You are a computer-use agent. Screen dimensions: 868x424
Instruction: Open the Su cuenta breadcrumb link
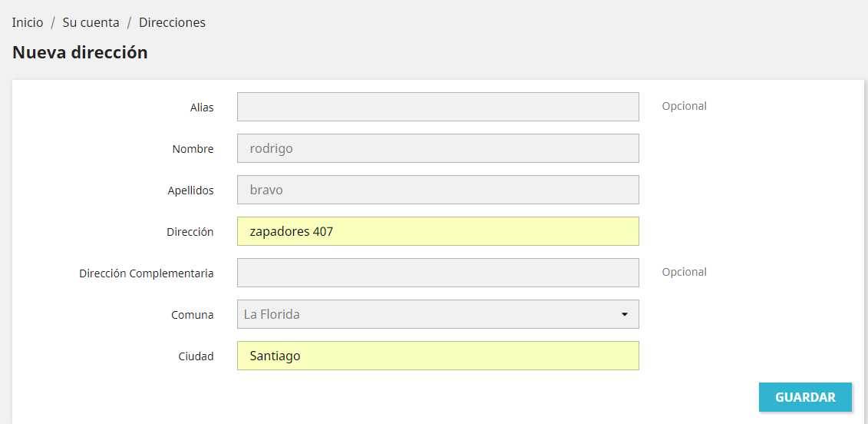91,22
